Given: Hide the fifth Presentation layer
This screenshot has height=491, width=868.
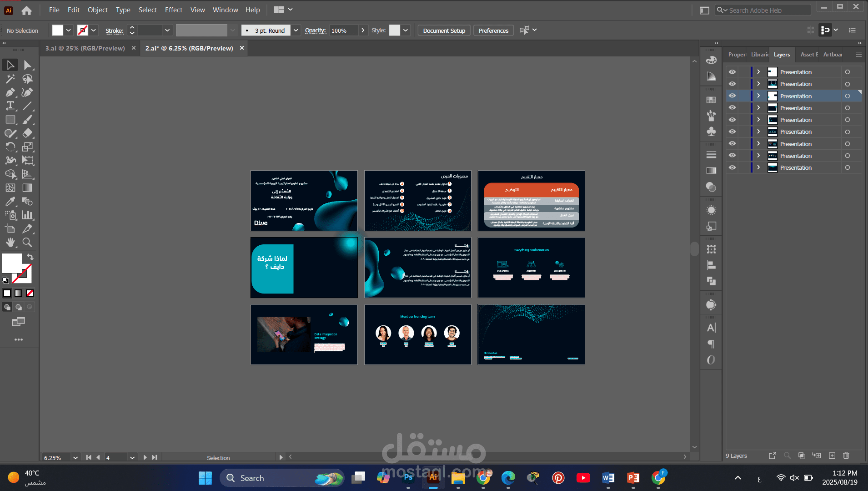Looking at the screenshot, I should tap(732, 120).
